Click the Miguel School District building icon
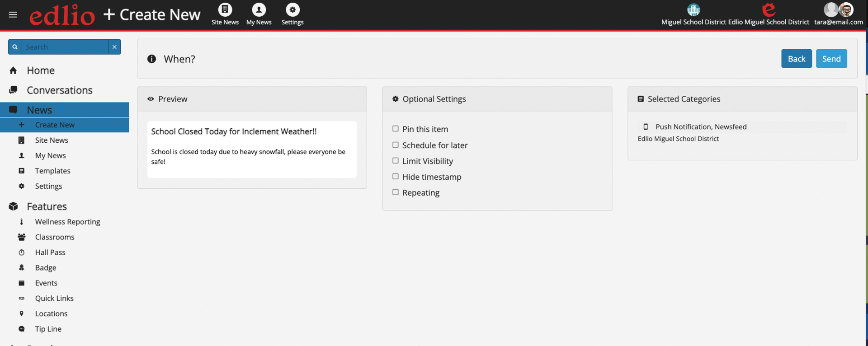This screenshot has height=346, width=868. [693, 9]
